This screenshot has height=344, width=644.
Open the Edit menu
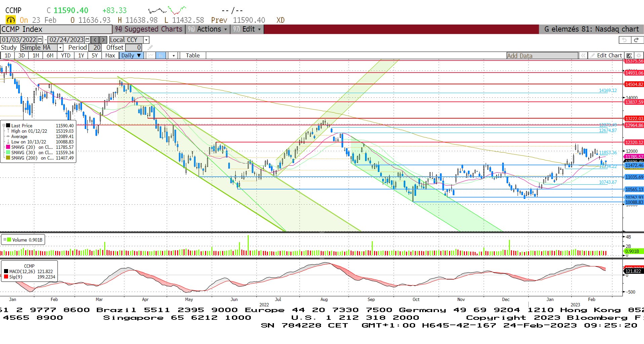[247, 29]
